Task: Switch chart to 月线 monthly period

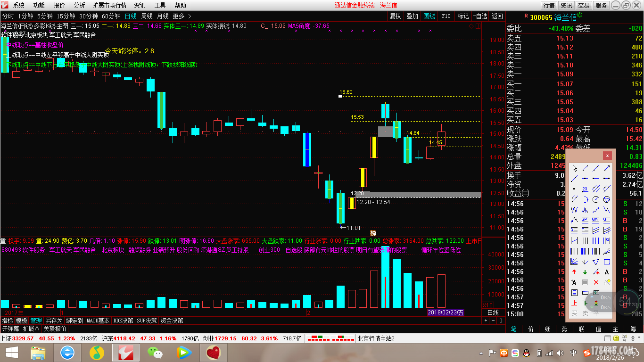Action: (163, 16)
